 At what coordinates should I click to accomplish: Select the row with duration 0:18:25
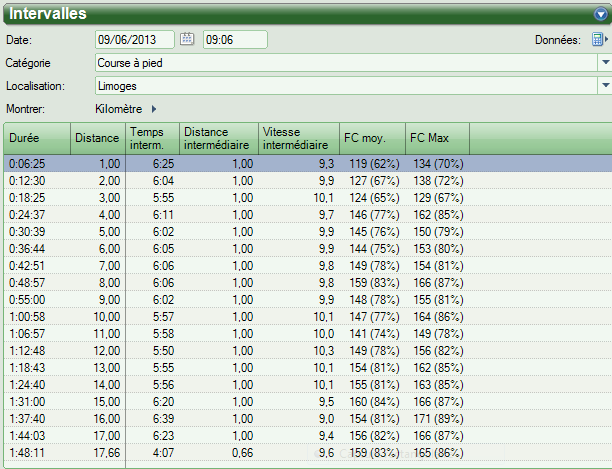coord(308,197)
